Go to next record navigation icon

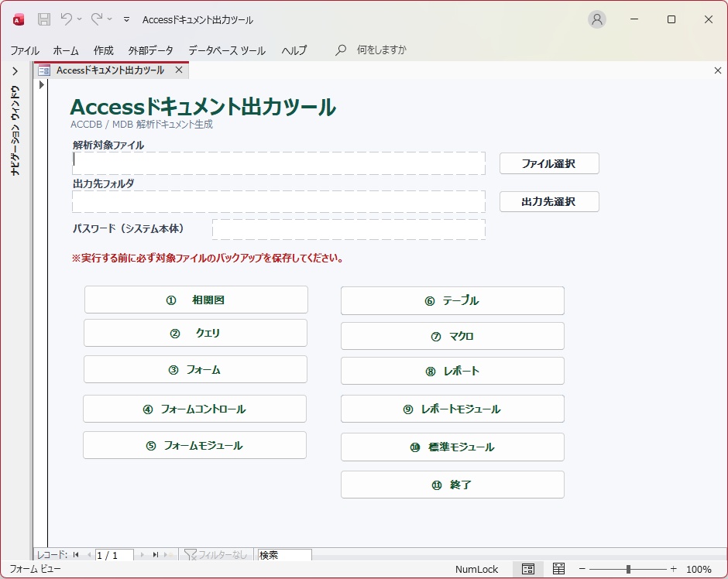[142, 555]
